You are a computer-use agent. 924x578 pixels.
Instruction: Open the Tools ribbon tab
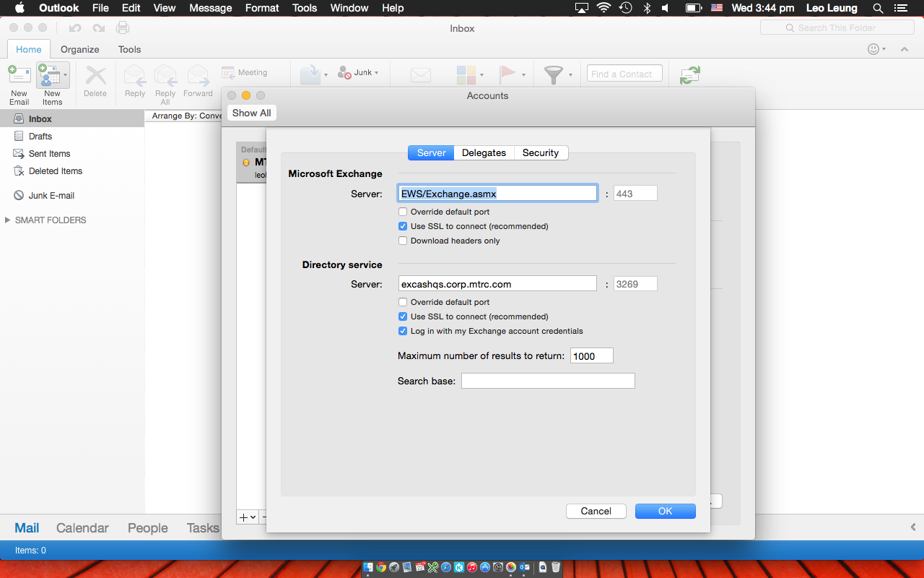pos(130,49)
